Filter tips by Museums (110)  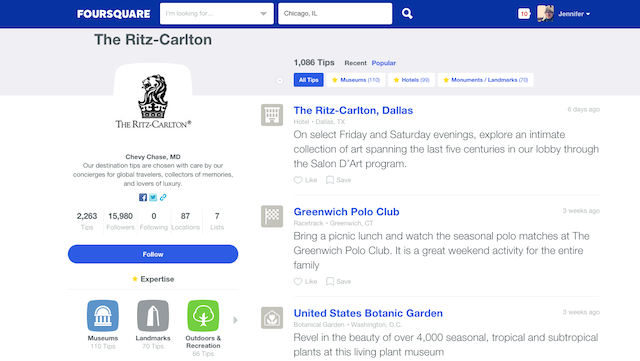(x=356, y=80)
